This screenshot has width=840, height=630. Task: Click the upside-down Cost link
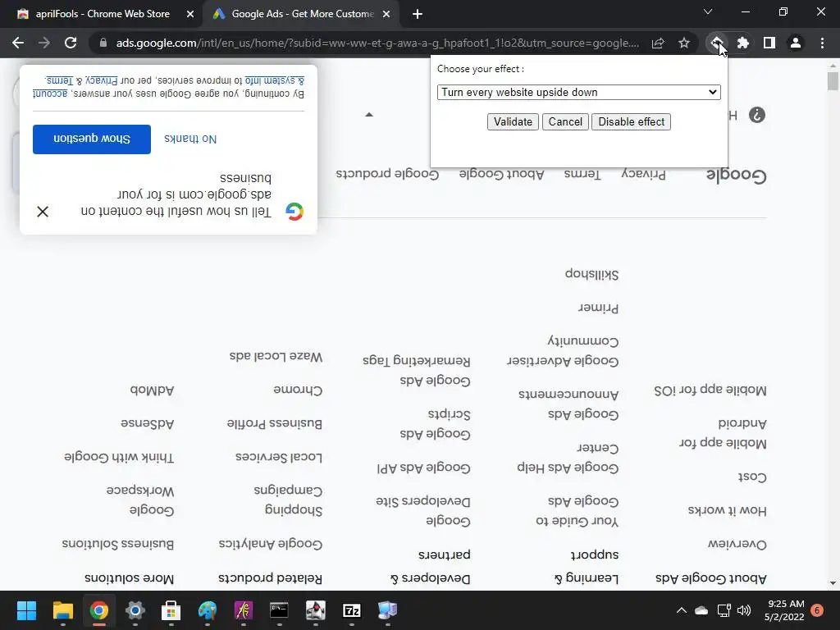pos(751,477)
